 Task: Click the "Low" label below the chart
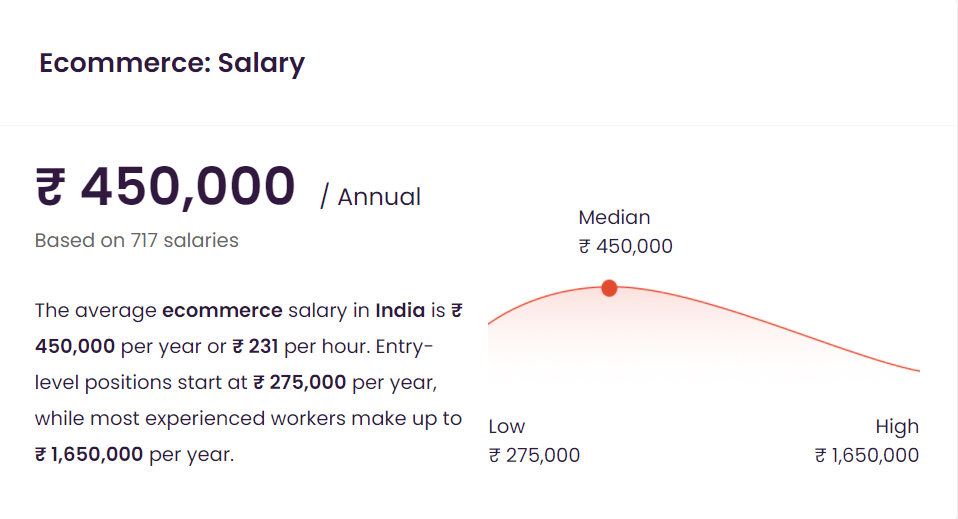click(x=506, y=426)
